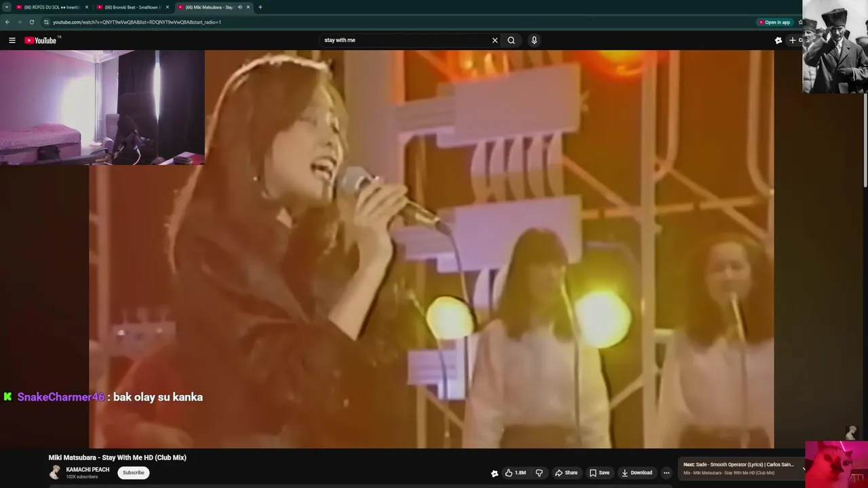This screenshot has height=488, width=868.
Task: Go back in browser history
Action: [x=7, y=22]
